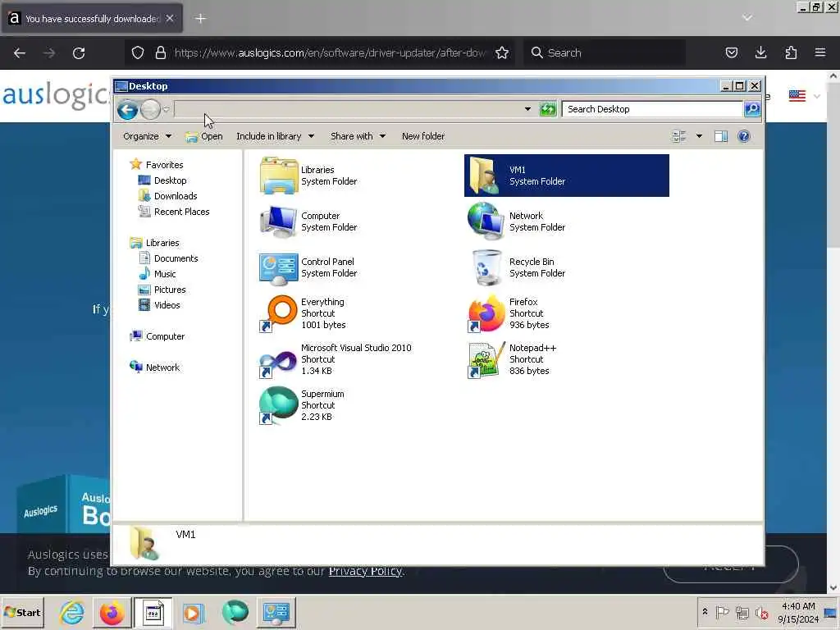840x630 pixels.
Task: Show hidden system tray icons arrow
Action: (705, 612)
